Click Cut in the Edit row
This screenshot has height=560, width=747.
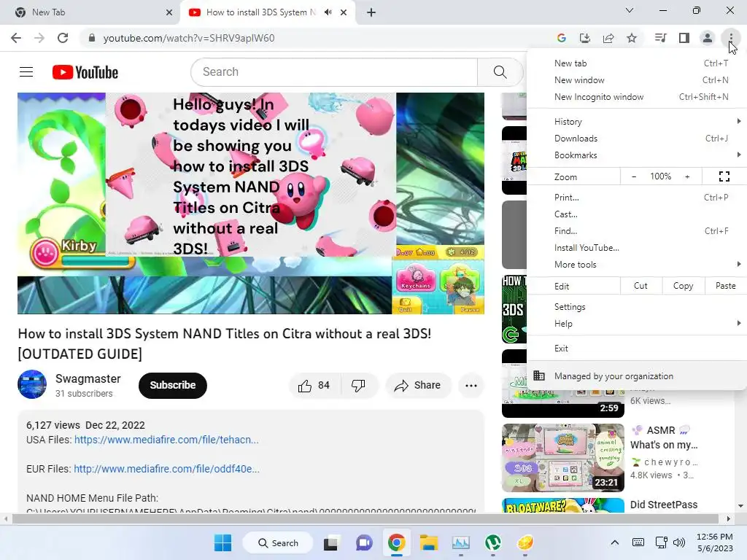point(640,286)
